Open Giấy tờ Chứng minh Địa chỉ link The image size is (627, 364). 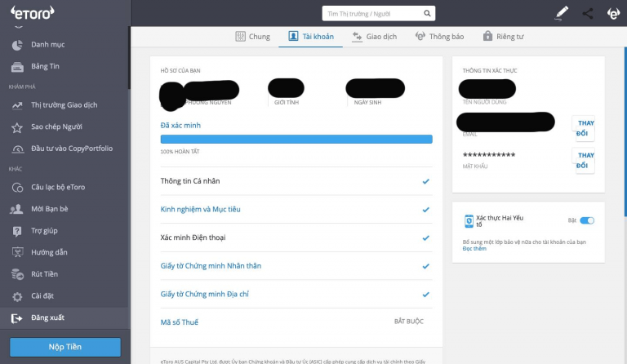[x=205, y=295]
